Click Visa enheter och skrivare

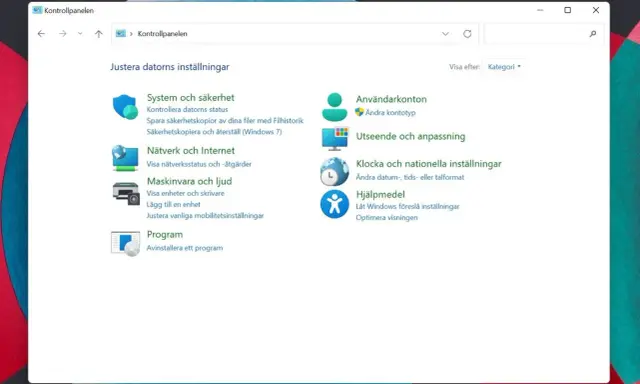coord(185,193)
